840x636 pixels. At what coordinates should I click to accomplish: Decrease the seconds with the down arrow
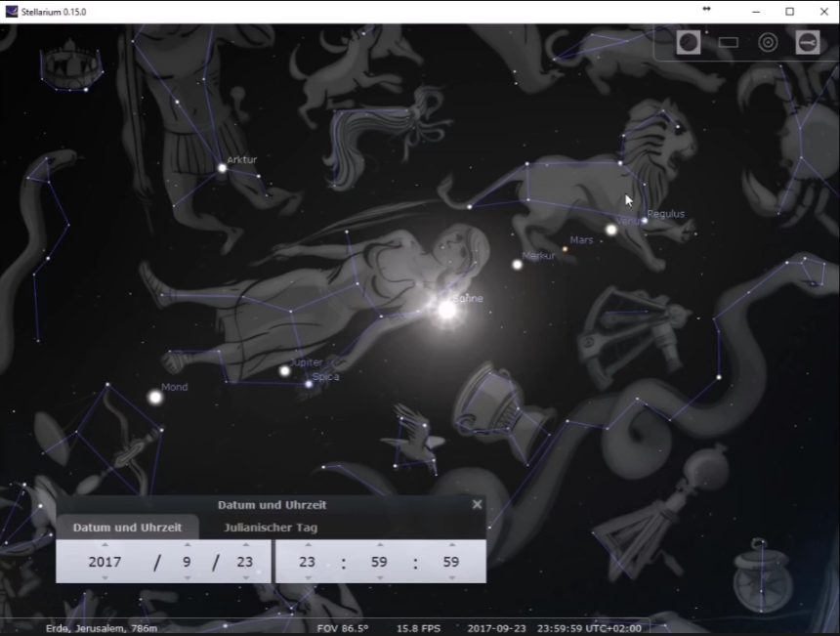tap(451, 578)
